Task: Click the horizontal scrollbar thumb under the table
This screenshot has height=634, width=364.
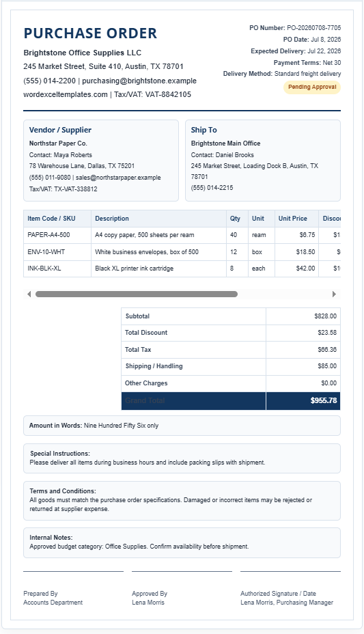Action: [x=136, y=294]
